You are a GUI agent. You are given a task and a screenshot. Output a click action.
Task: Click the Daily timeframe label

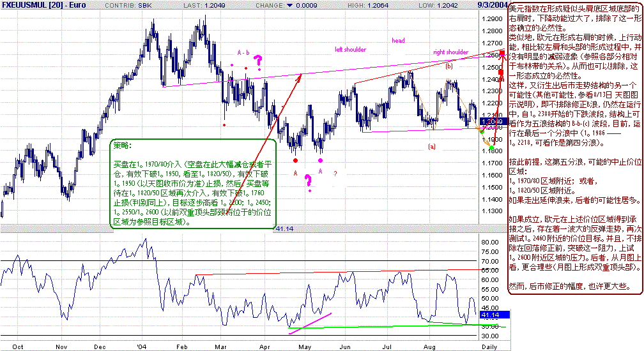click(x=489, y=347)
